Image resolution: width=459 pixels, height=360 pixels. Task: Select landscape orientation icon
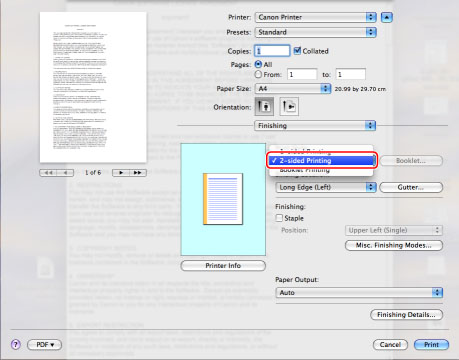click(289, 107)
